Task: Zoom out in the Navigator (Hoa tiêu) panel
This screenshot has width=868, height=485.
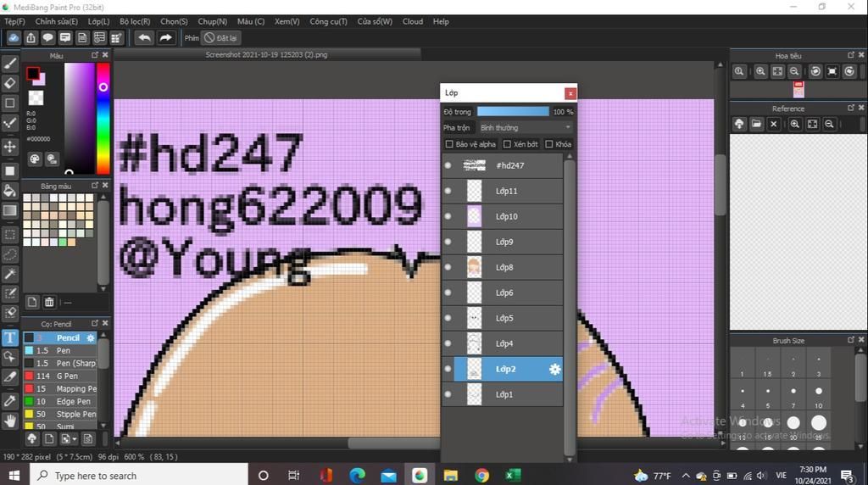Action: pyautogui.click(x=794, y=71)
